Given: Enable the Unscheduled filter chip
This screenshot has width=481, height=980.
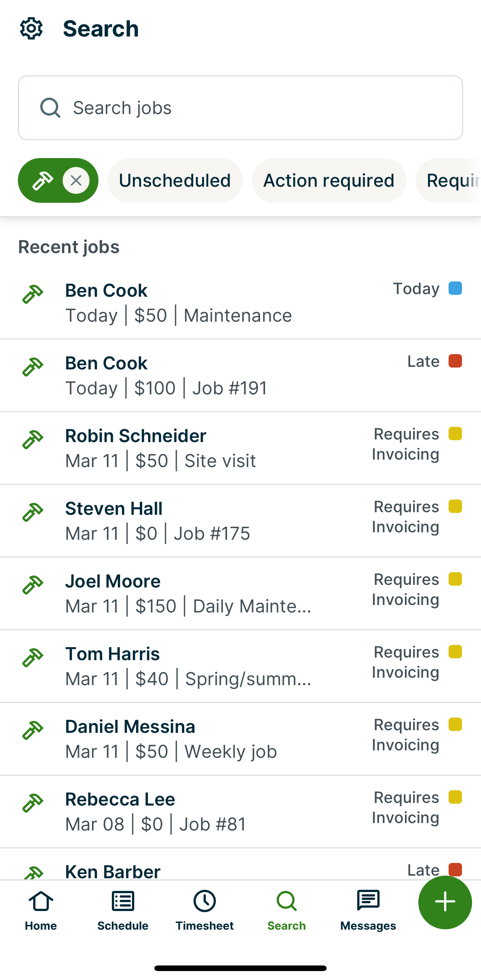Looking at the screenshot, I should (x=175, y=180).
